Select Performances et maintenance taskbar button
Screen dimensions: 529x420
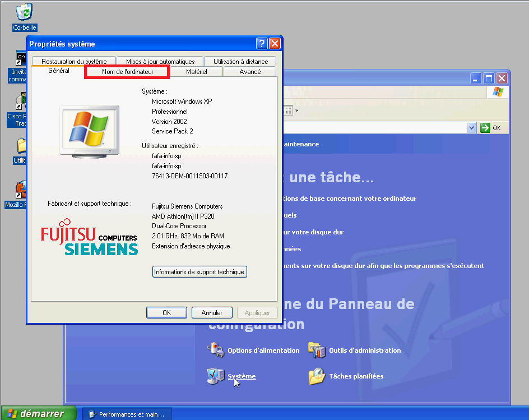(127, 414)
